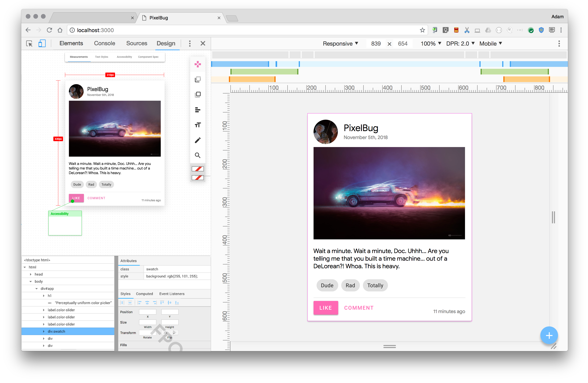
Task: Click the viewport height field 654
Action: 402,44
